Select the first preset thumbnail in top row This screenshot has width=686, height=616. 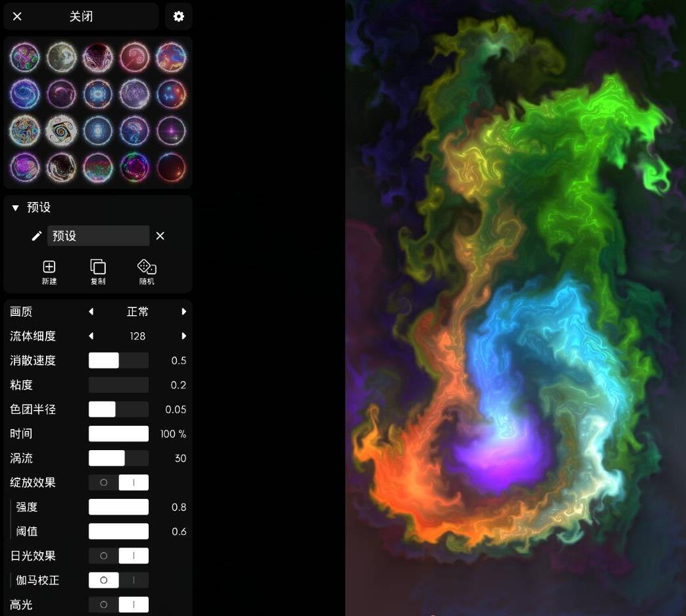[x=25, y=58]
